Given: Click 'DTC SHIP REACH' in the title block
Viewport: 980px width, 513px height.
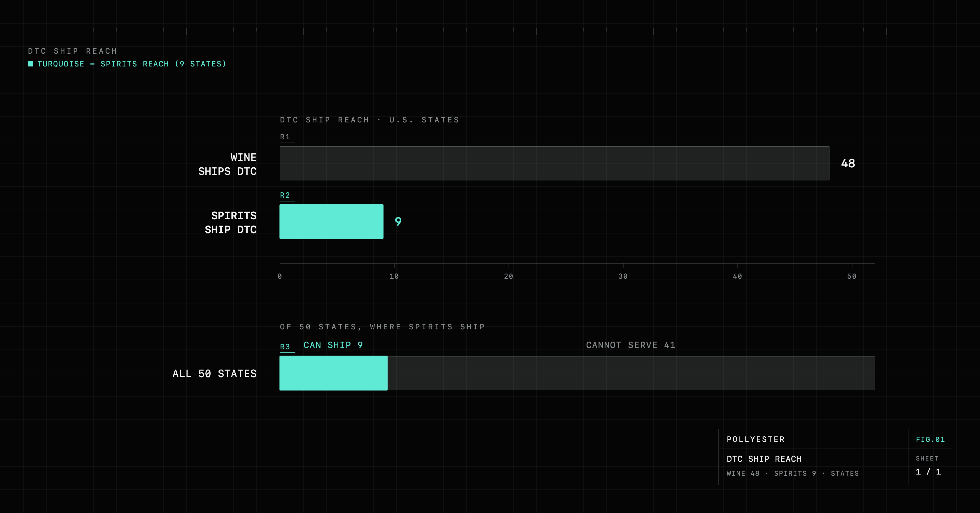Looking at the screenshot, I should tap(764, 459).
